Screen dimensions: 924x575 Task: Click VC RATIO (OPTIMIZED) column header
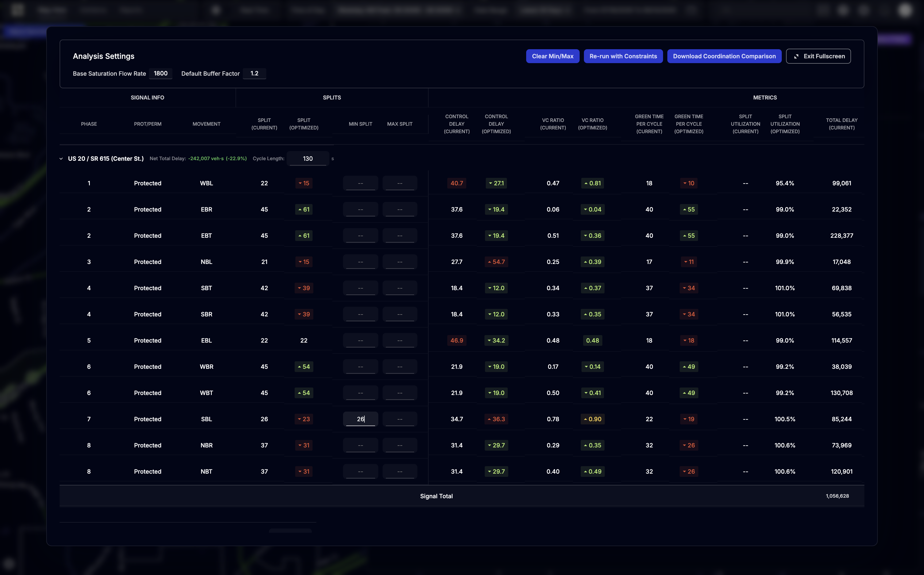tap(592, 124)
